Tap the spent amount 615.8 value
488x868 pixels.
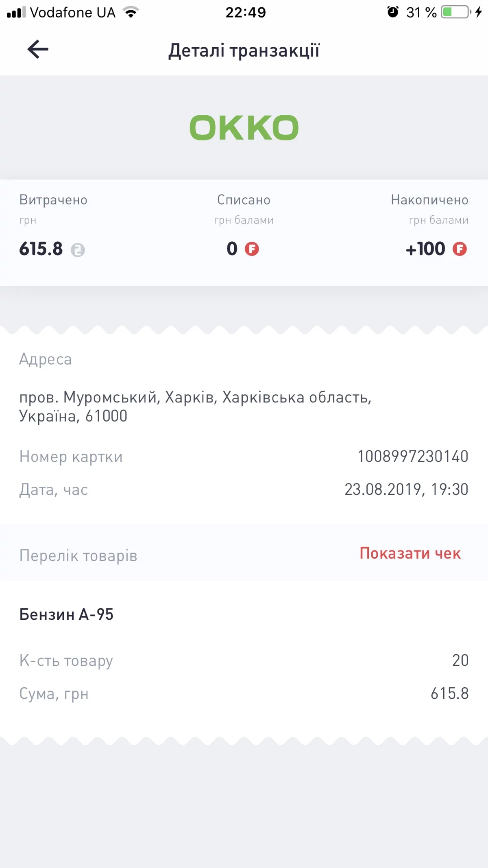click(x=41, y=249)
